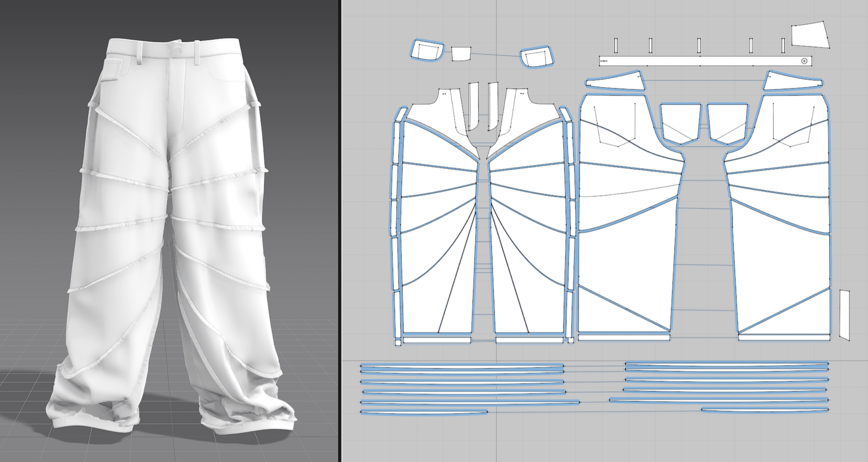
Task: Select the shortest bottom-right binding strip
Action: [x=764, y=410]
